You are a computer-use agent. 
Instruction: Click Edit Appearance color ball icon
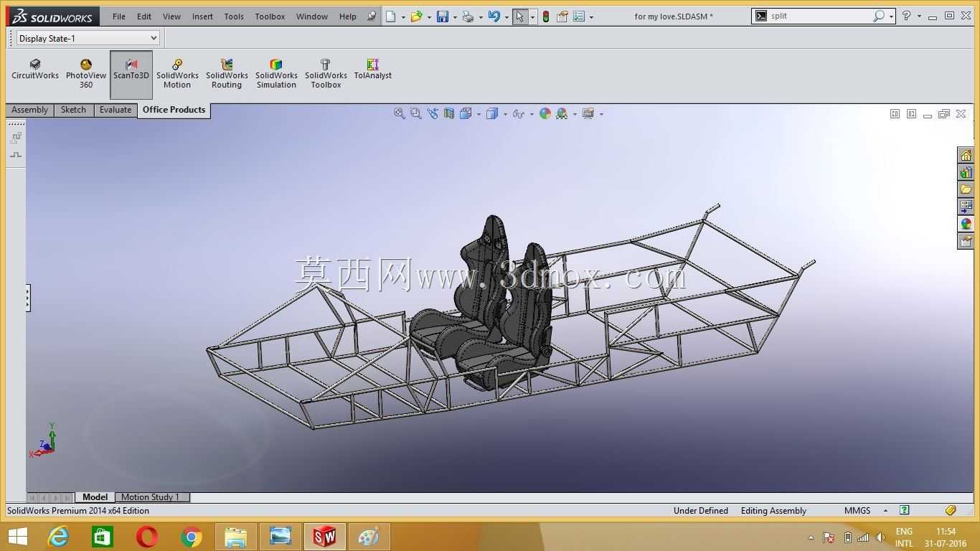[x=545, y=113]
